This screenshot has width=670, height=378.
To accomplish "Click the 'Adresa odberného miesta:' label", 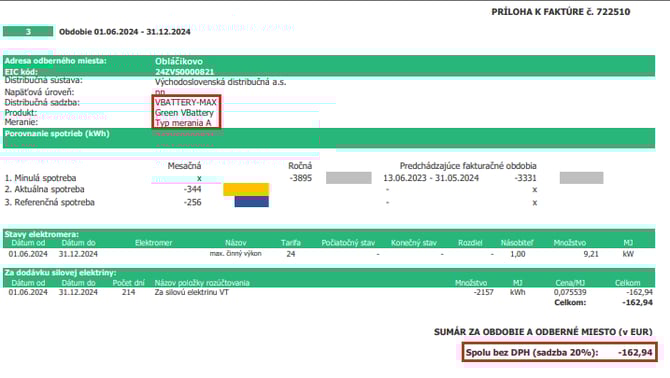I will point(56,61).
